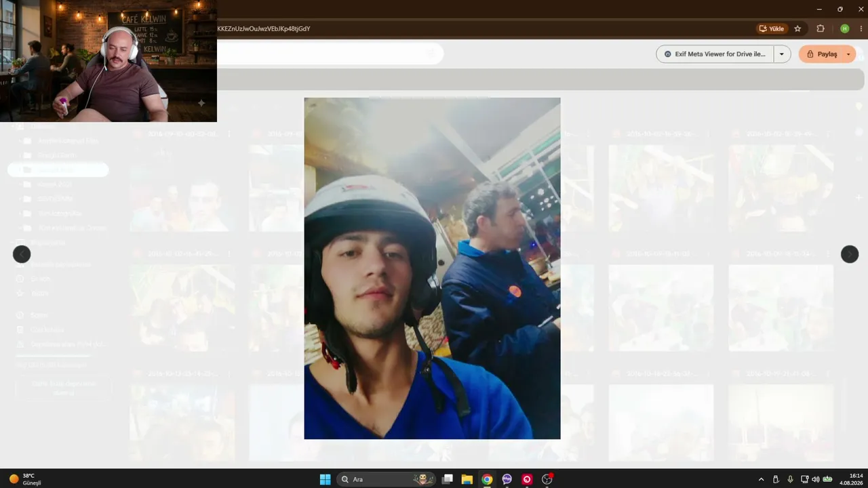
Task: Bookmark this page with the star icon
Action: (797, 28)
